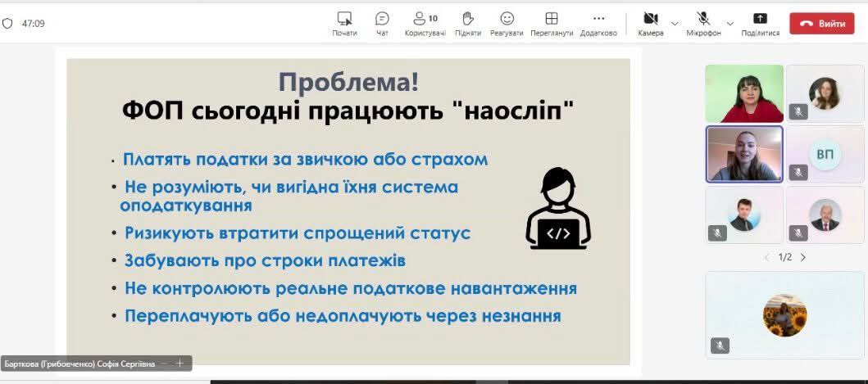This screenshot has width=868, height=384.
Task: Show the Користувачі participants list
Action: (425, 24)
